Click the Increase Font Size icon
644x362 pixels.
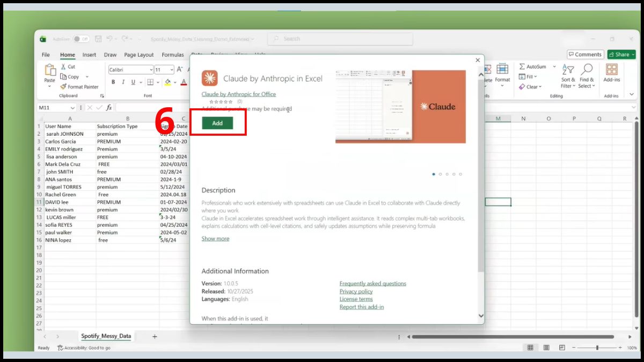[x=181, y=70]
